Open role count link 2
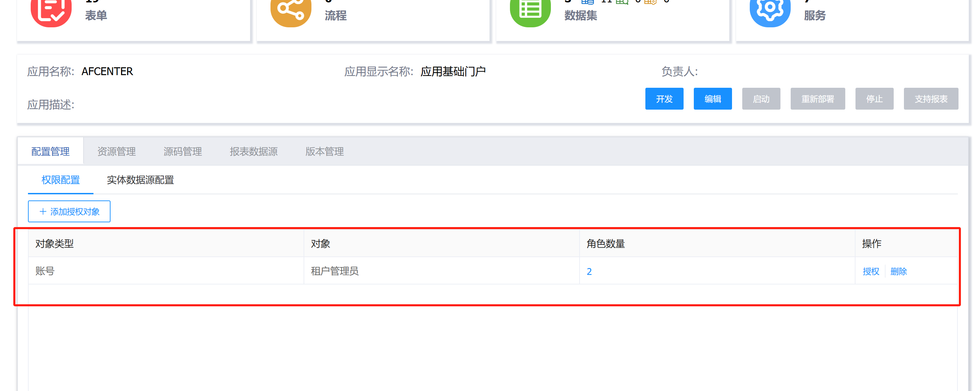The width and height of the screenshot is (980, 391). click(x=589, y=271)
